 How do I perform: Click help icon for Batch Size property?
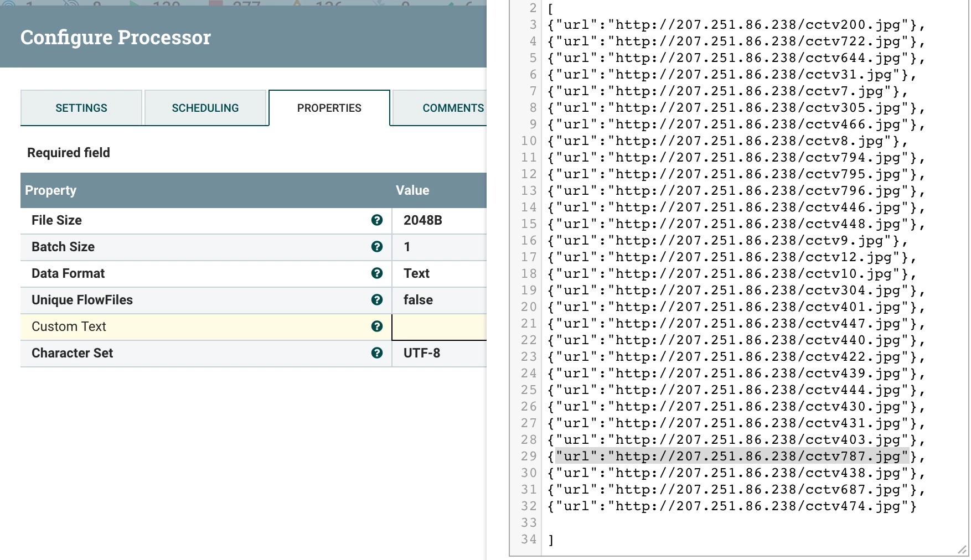pyautogui.click(x=377, y=247)
